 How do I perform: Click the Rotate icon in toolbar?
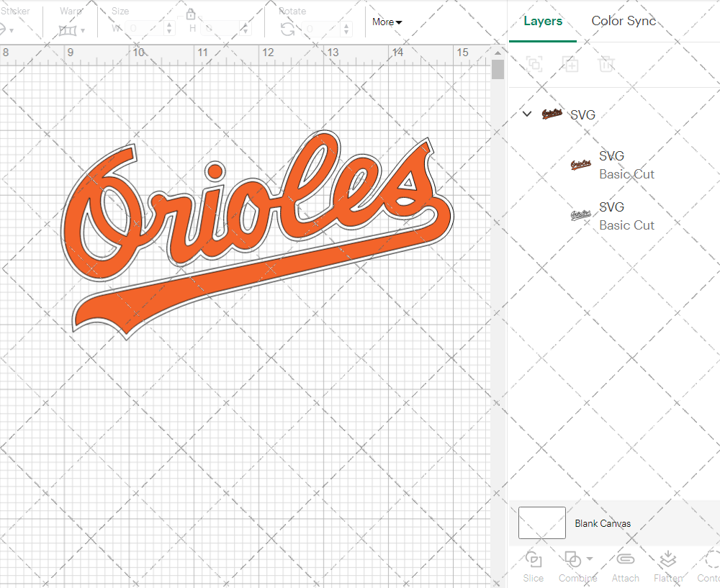(x=287, y=29)
